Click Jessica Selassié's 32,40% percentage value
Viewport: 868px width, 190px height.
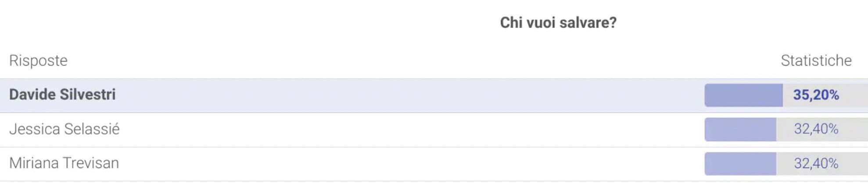tap(816, 129)
